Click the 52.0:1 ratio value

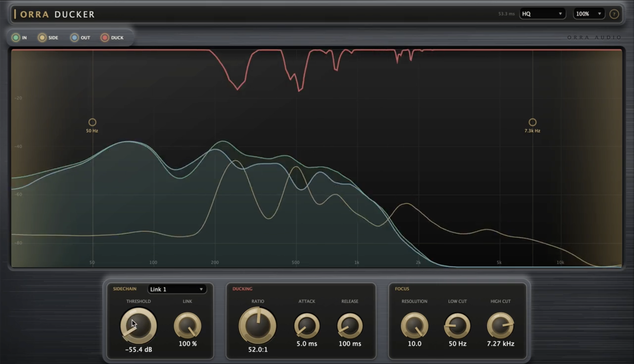click(258, 349)
